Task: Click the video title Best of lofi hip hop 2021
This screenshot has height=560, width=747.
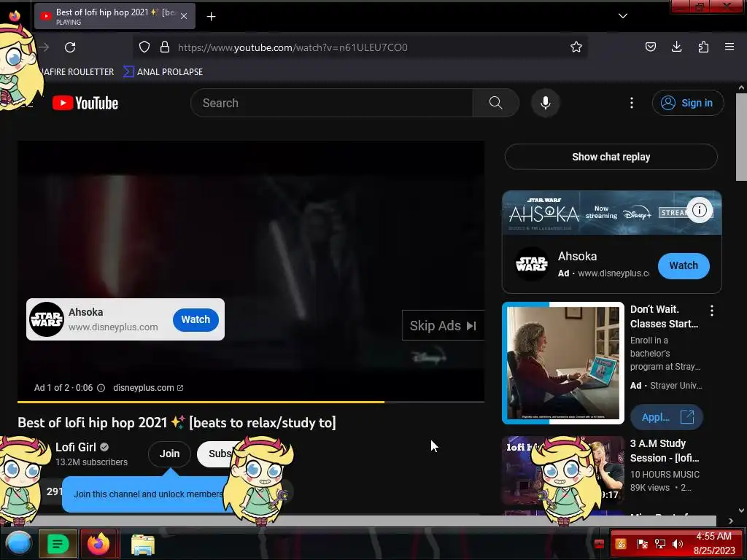Action: pyautogui.click(x=177, y=422)
